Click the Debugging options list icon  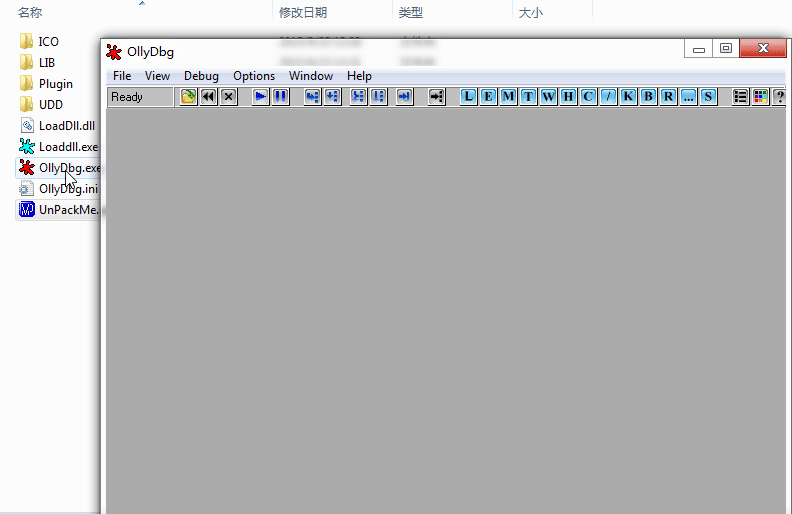pyautogui.click(x=740, y=96)
